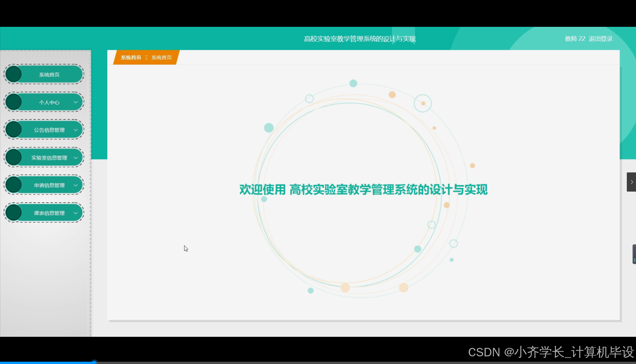Click 退出登录 to log out

tap(600, 39)
